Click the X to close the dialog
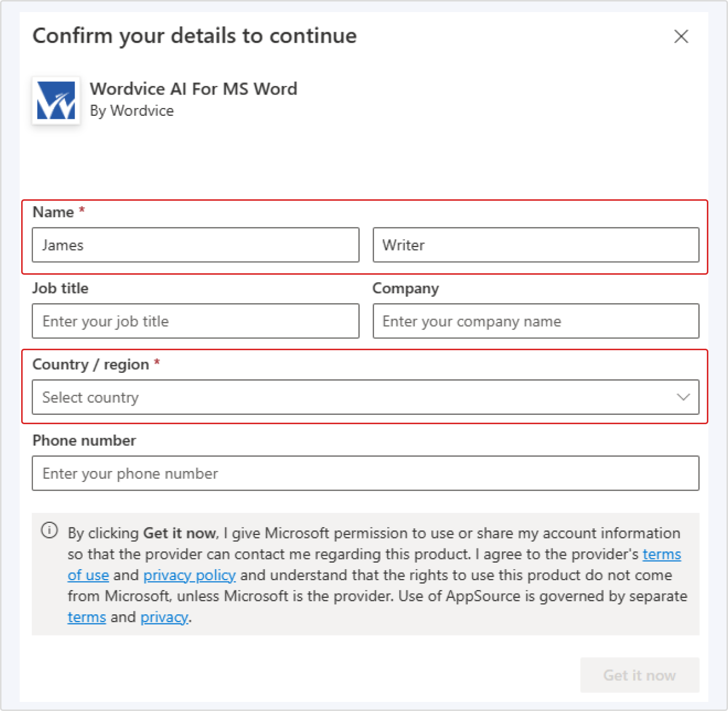This screenshot has height=711, width=728. coord(681,36)
